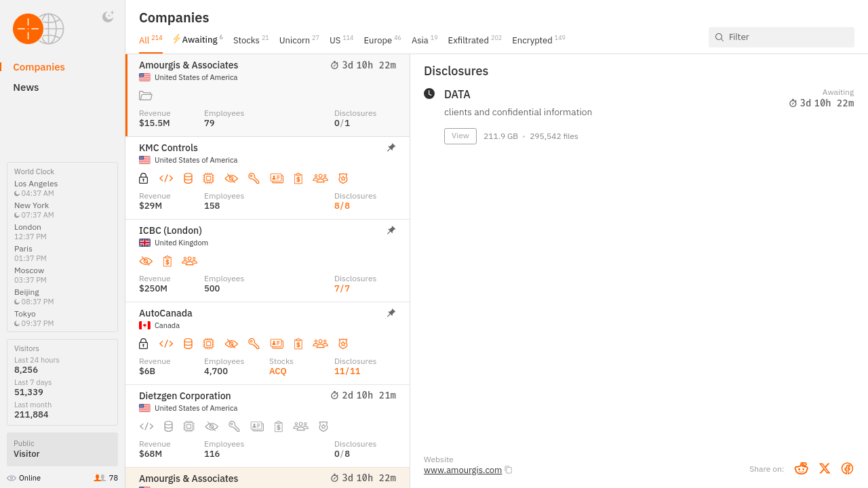Open the Dietzgen Corporation entry

tap(184, 396)
